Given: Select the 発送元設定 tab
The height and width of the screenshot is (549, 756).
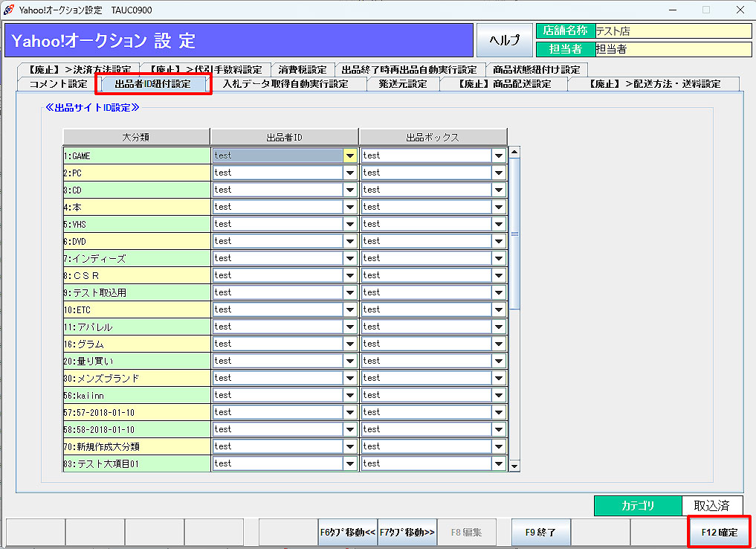Looking at the screenshot, I should [x=402, y=84].
